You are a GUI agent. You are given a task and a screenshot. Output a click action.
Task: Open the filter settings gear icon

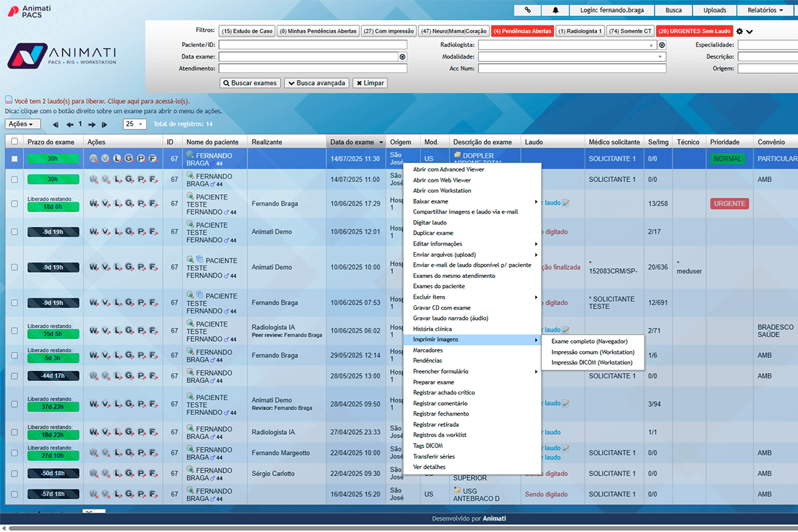739,31
